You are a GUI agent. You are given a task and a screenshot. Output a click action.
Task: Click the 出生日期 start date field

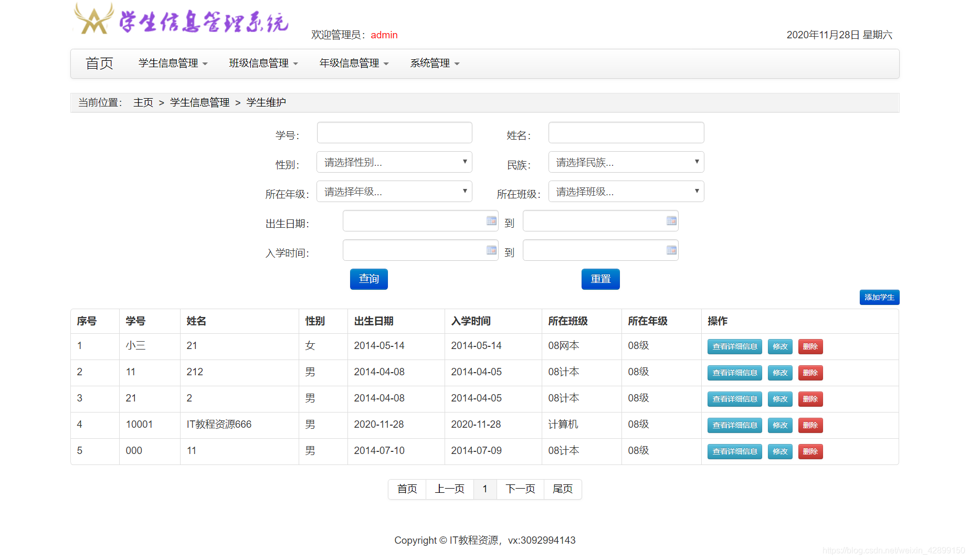click(420, 221)
